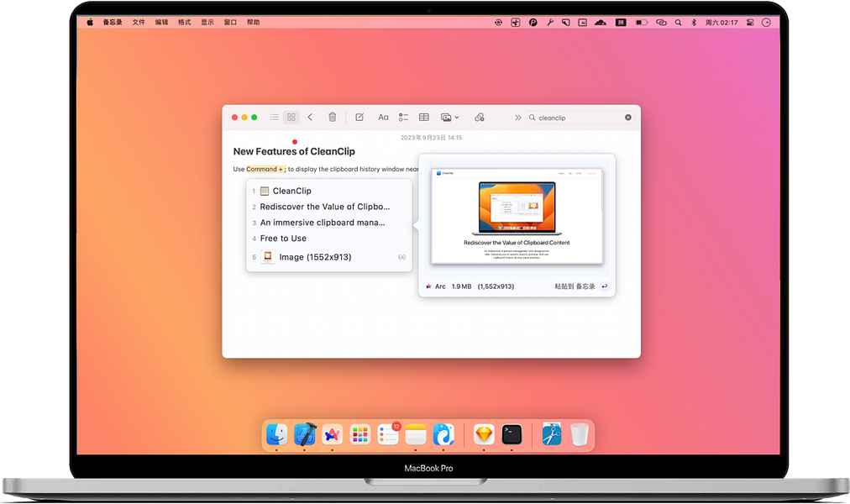Select Free to Use clipboard item
850x504 pixels.
pos(329,239)
